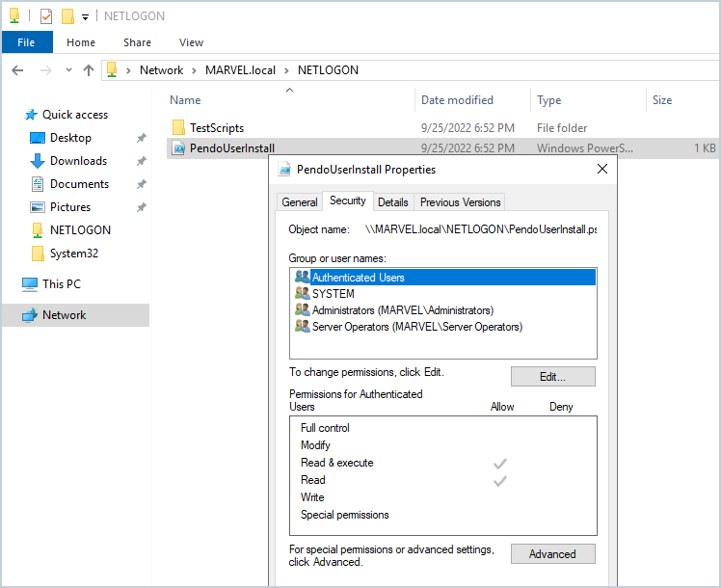Select the Network item in the navigation pane
Image resolution: width=721 pixels, height=588 pixels.
tap(64, 315)
